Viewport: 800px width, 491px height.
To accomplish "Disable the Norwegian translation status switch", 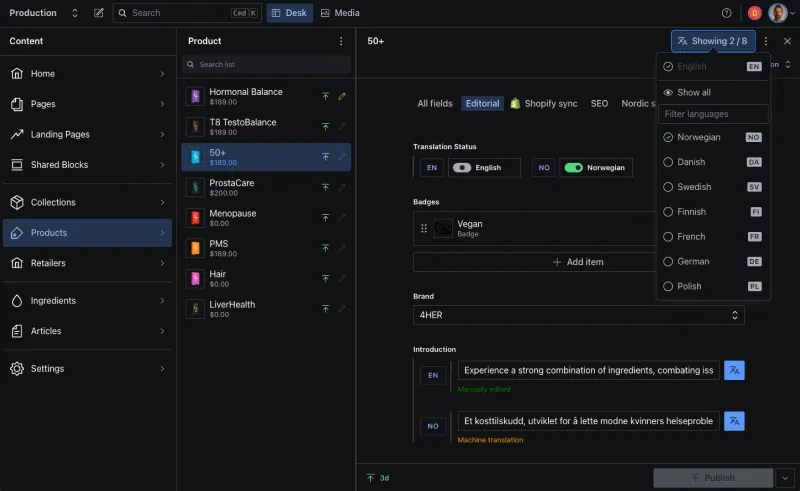I will coord(573,168).
